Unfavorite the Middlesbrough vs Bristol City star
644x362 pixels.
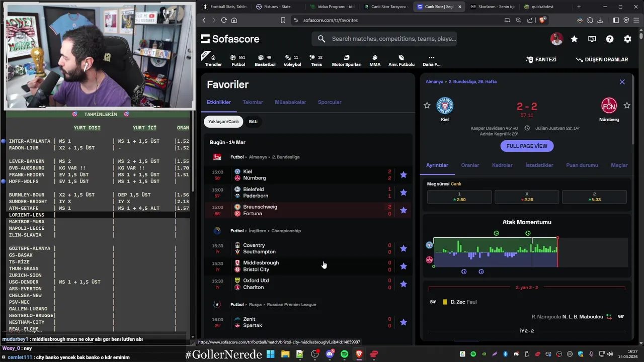[404, 266]
